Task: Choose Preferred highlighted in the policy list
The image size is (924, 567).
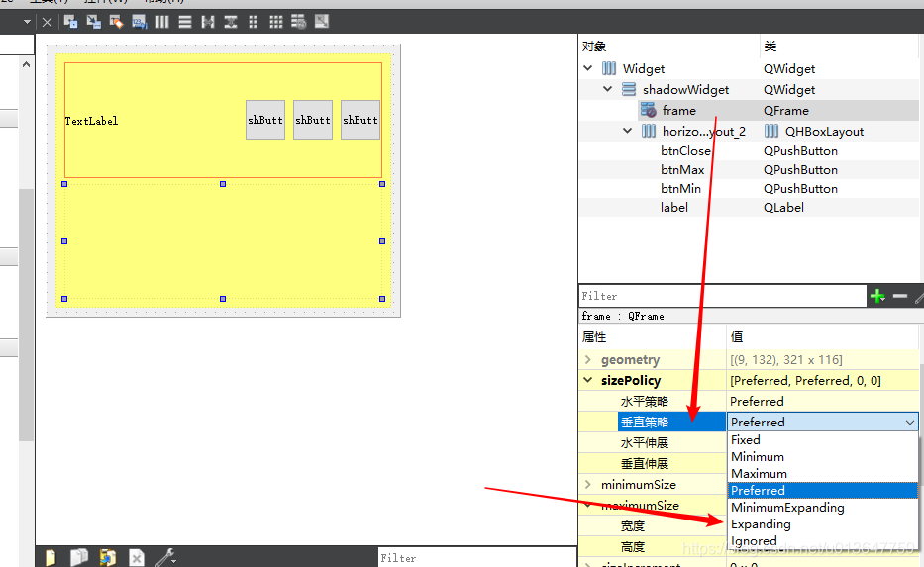Action: 823,491
